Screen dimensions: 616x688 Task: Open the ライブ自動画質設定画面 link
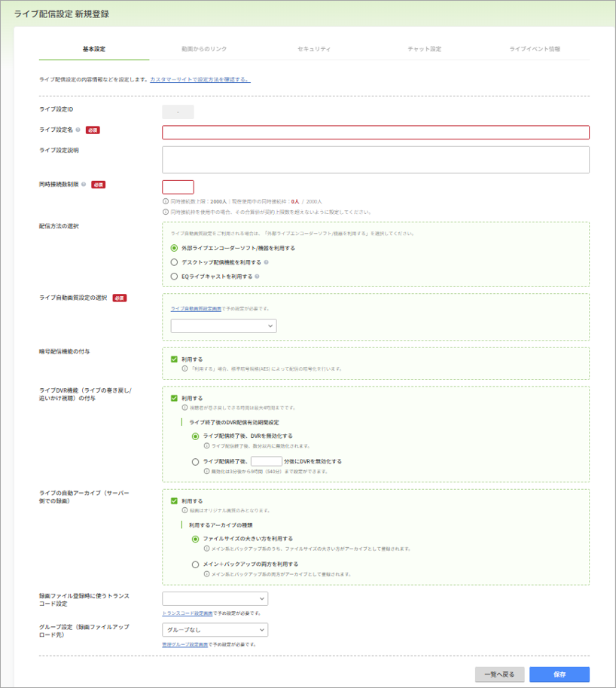pos(196,309)
